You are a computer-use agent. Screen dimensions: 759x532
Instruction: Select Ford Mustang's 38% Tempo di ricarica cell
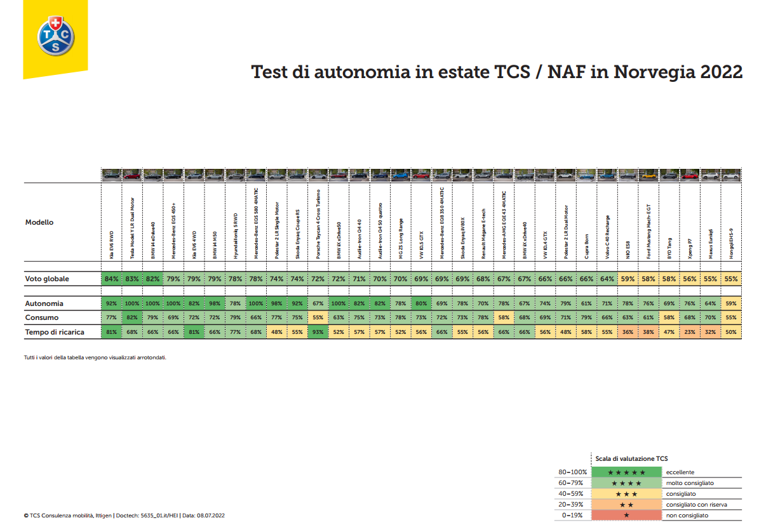[x=648, y=332]
